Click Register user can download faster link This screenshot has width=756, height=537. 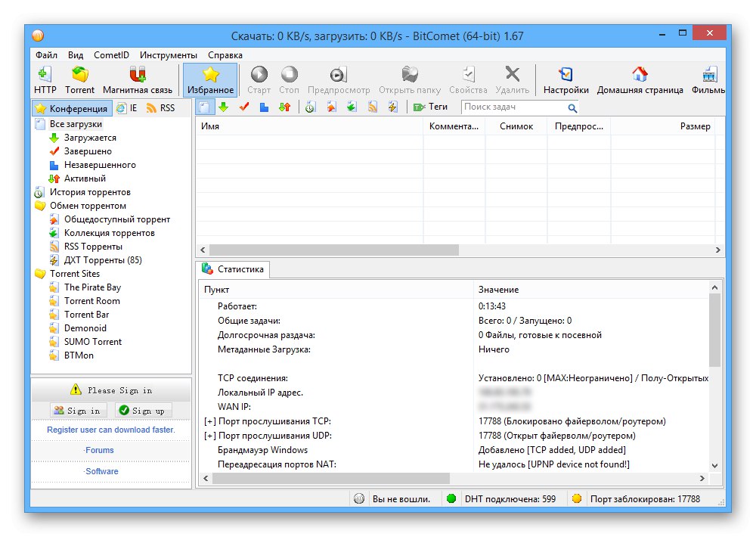coord(111,430)
